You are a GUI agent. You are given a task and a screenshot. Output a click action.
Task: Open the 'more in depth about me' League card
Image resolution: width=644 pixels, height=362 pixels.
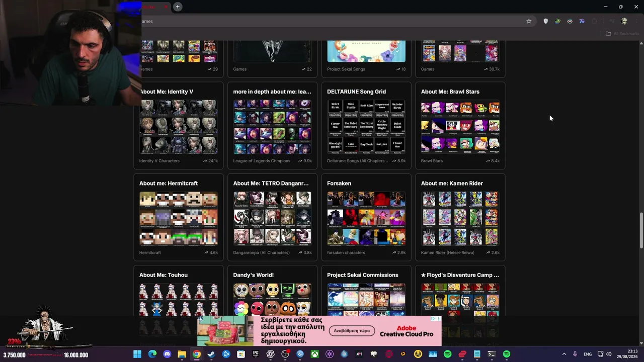click(272, 126)
